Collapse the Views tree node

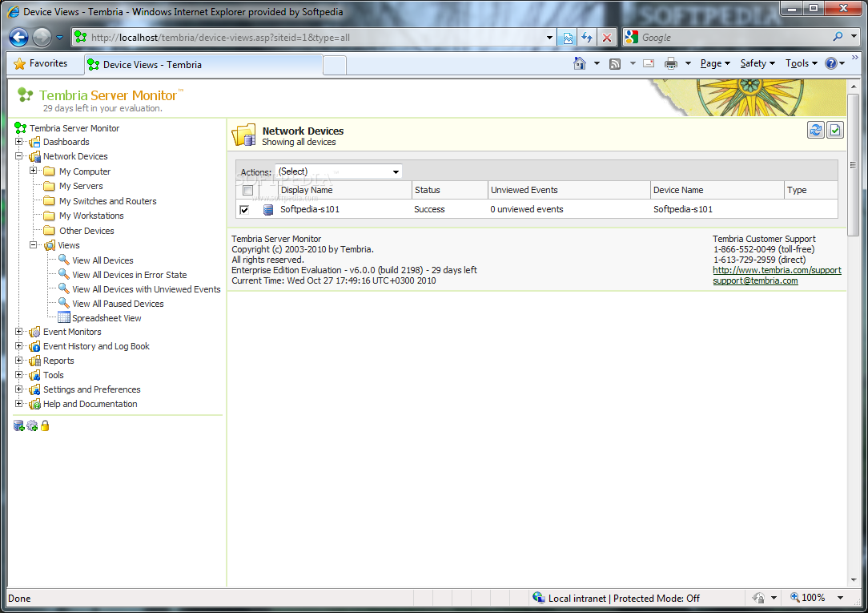tap(33, 244)
